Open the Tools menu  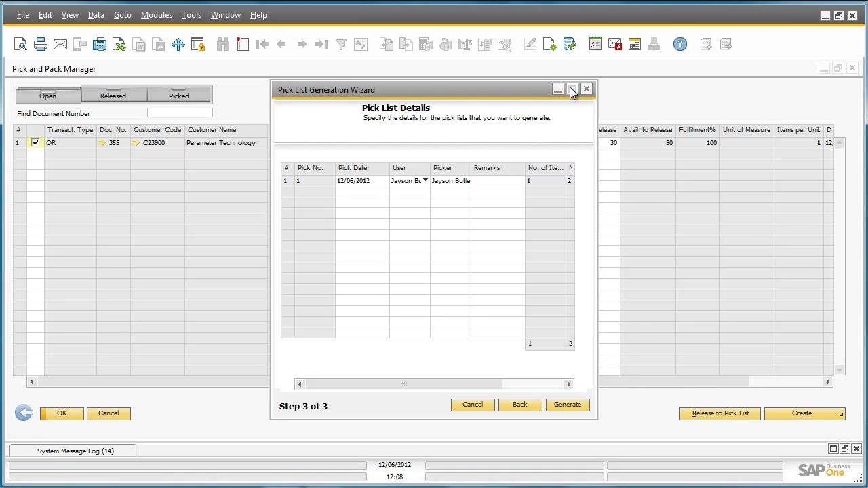point(191,15)
